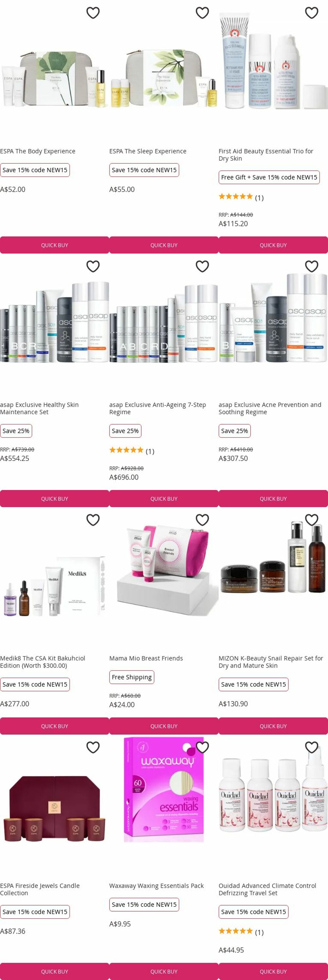This screenshot has width=328, height=980.
Task: Wishlist Ouidad Defrizzing Travel Set
Action: pyautogui.click(x=312, y=747)
